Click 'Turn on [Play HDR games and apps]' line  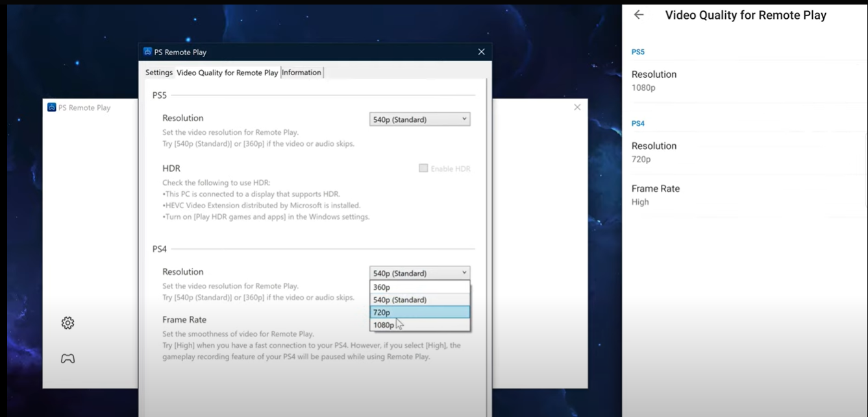(266, 217)
